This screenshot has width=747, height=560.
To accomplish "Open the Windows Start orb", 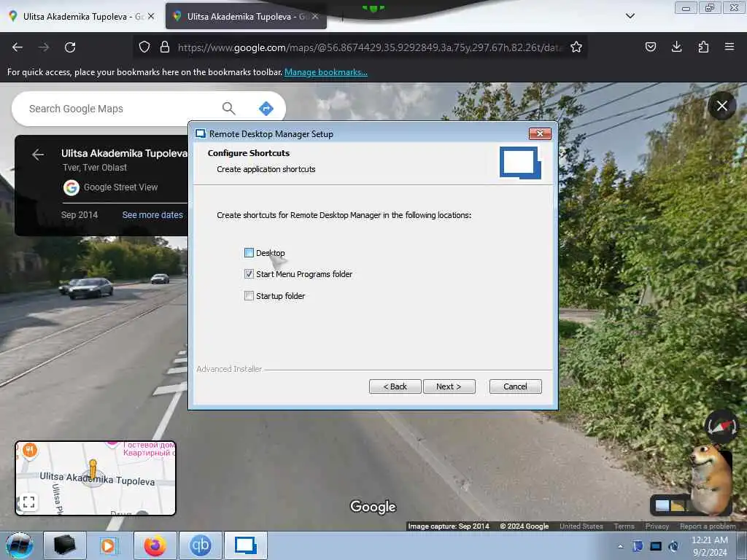I will click(x=18, y=545).
